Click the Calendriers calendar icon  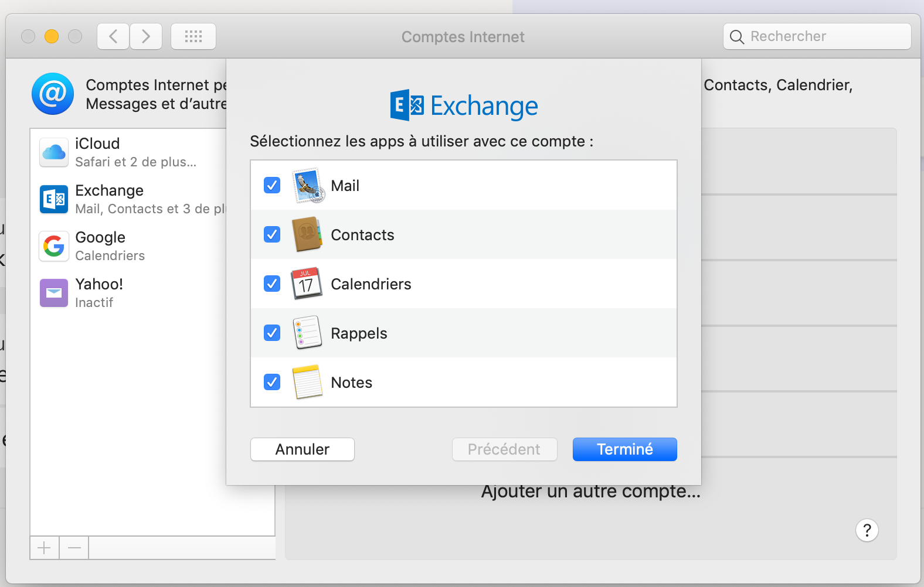307,284
